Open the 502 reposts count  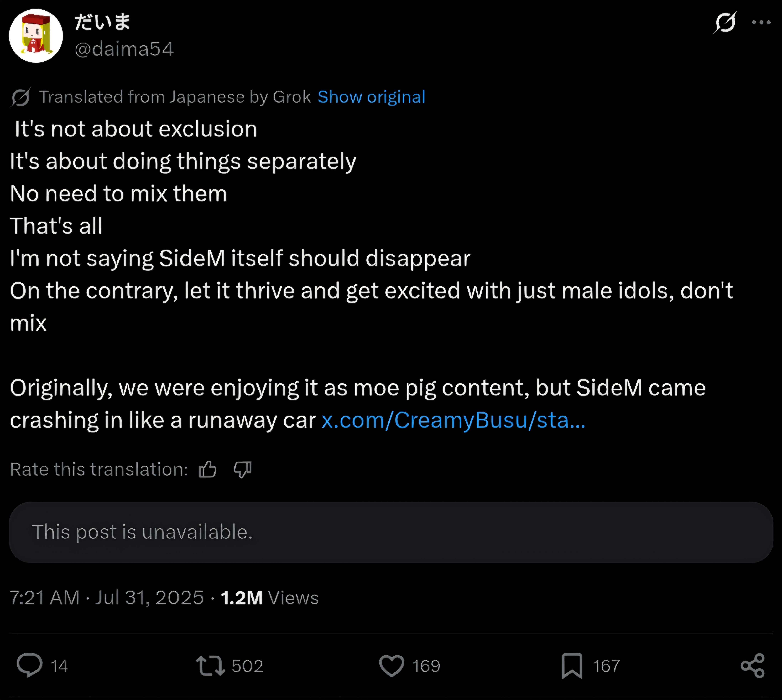pos(248,666)
